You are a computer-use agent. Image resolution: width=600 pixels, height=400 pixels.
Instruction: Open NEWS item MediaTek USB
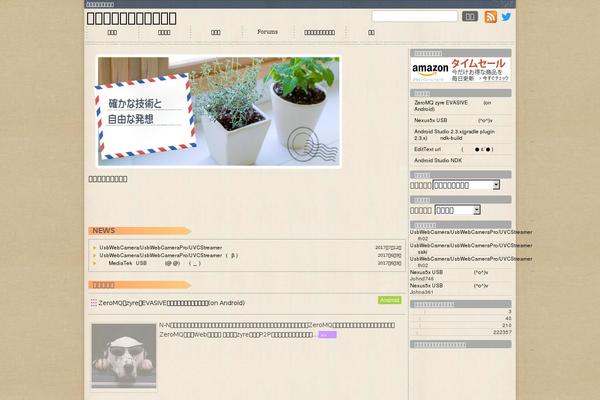154,263
